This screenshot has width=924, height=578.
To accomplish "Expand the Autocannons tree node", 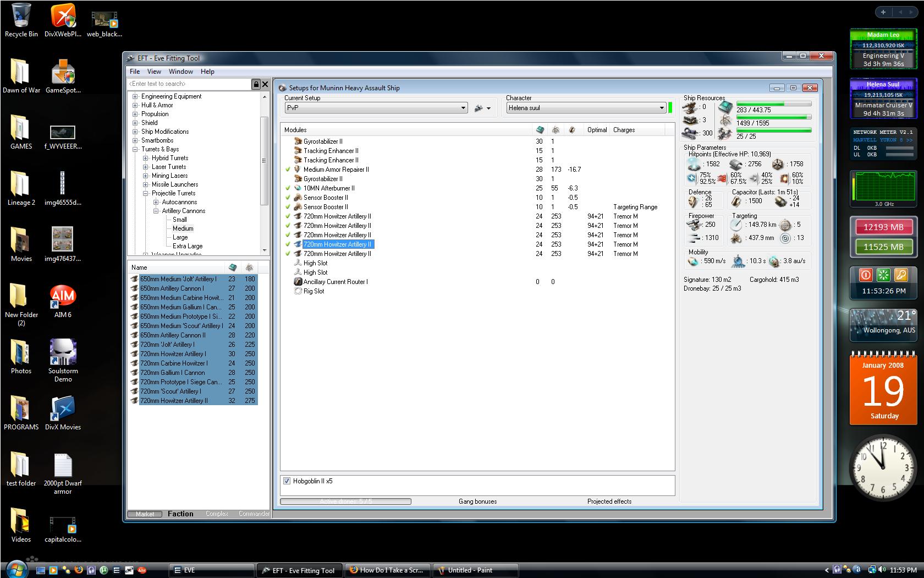I will pyautogui.click(x=156, y=202).
